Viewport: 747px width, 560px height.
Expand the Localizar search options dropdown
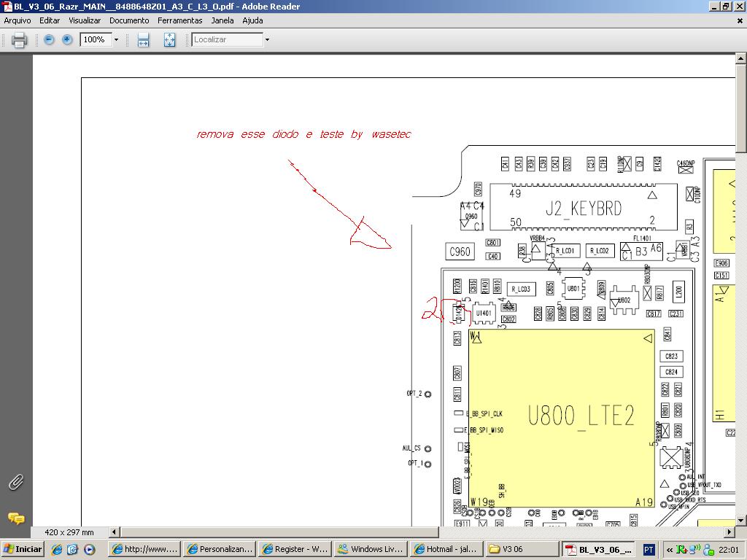coord(267,39)
